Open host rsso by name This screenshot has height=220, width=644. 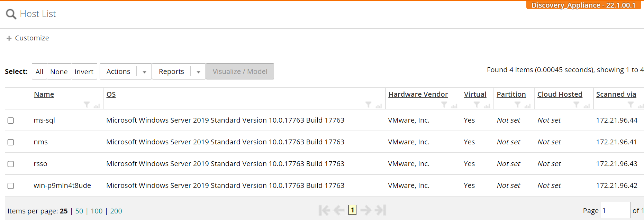coord(40,164)
